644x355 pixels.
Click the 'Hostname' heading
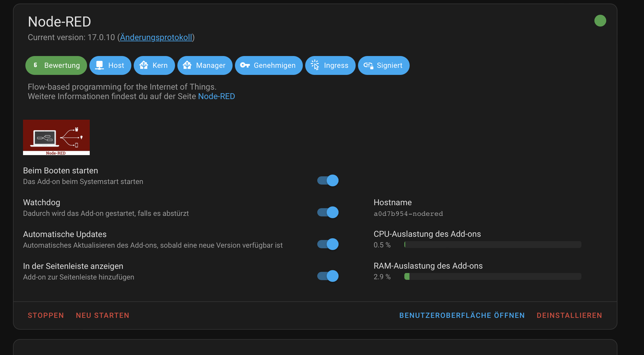click(393, 203)
